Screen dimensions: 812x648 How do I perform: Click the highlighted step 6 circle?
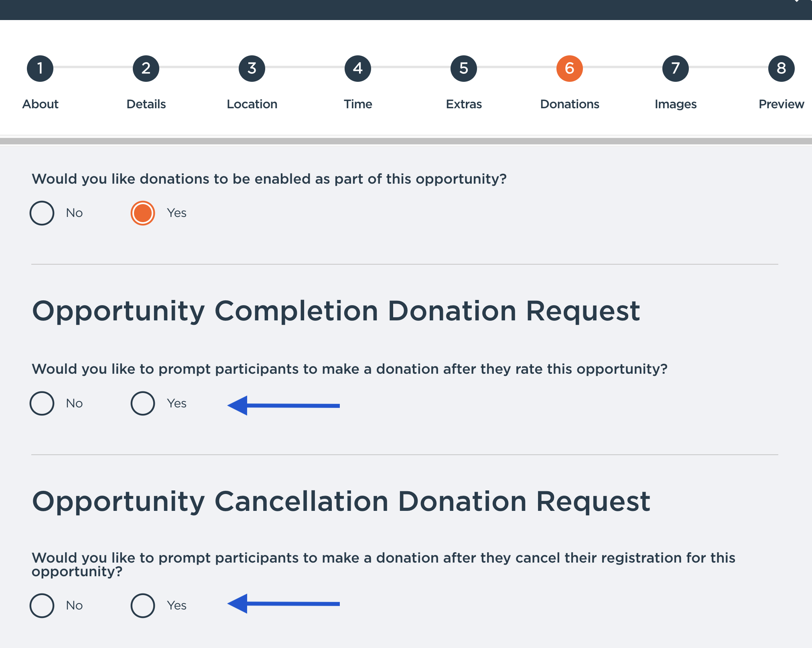pos(570,69)
